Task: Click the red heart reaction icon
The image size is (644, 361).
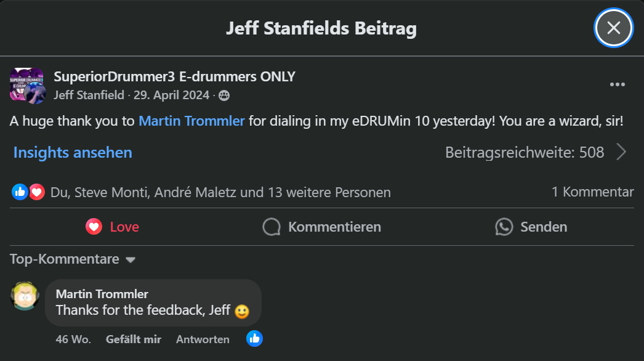Action: click(37, 192)
